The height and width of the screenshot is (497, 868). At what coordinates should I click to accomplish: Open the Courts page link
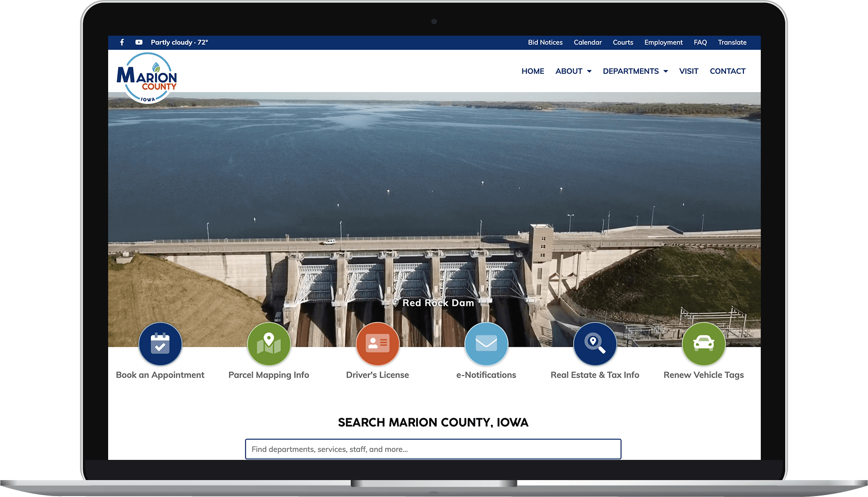(x=623, y=42)
